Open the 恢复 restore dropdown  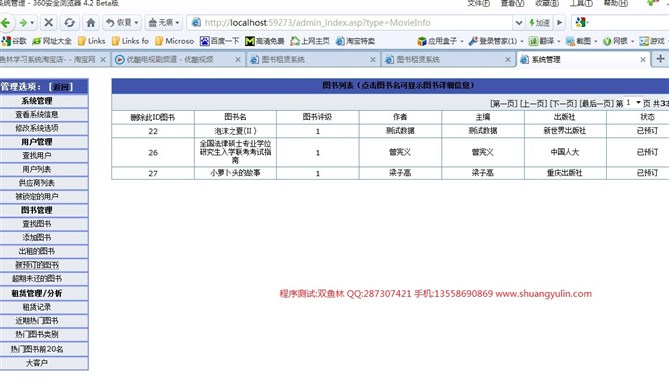(x=122, y=23)
